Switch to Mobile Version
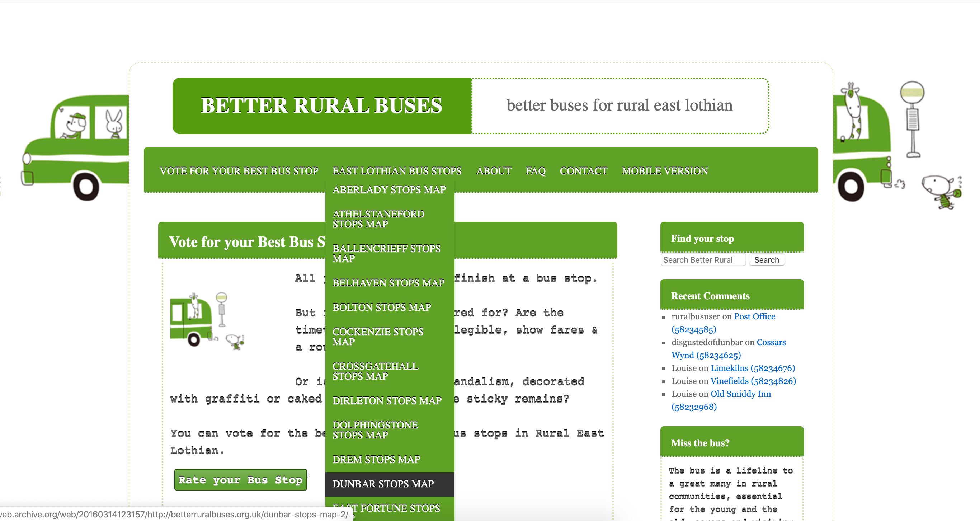The width and height of the screenshot is (980, 521). click(665, 171)
